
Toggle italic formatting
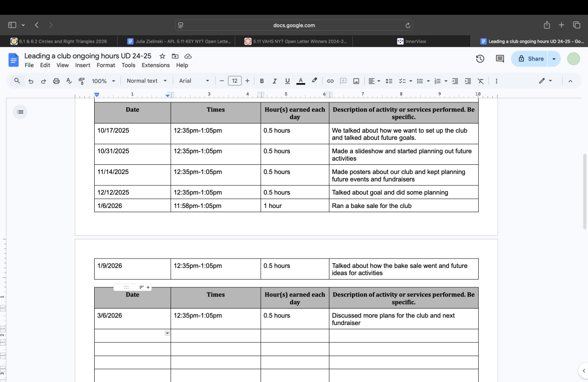pos(275,81)
